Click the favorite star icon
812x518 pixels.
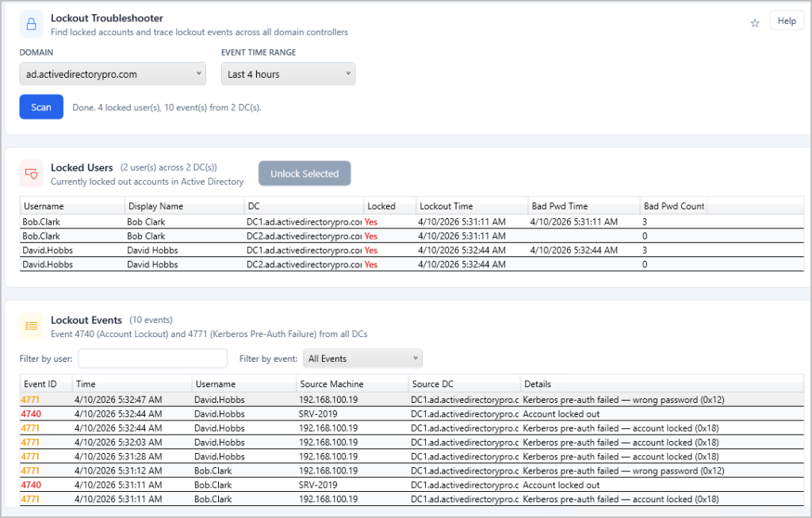coord(755,23)
